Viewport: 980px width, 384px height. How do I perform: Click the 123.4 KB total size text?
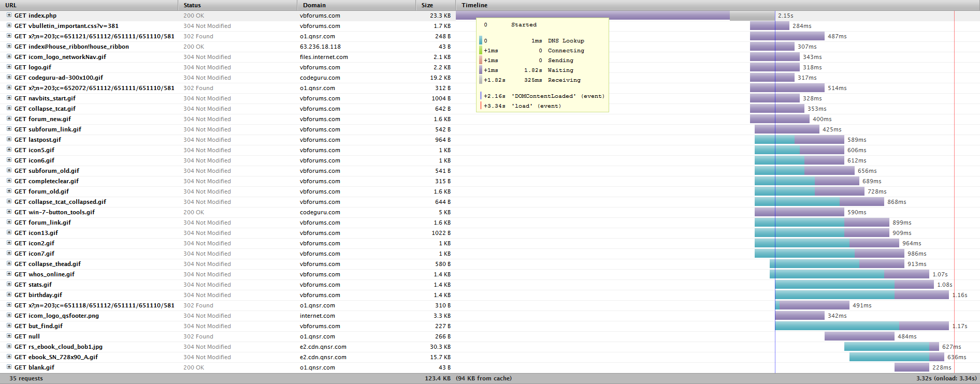click(x=438, y=378)
